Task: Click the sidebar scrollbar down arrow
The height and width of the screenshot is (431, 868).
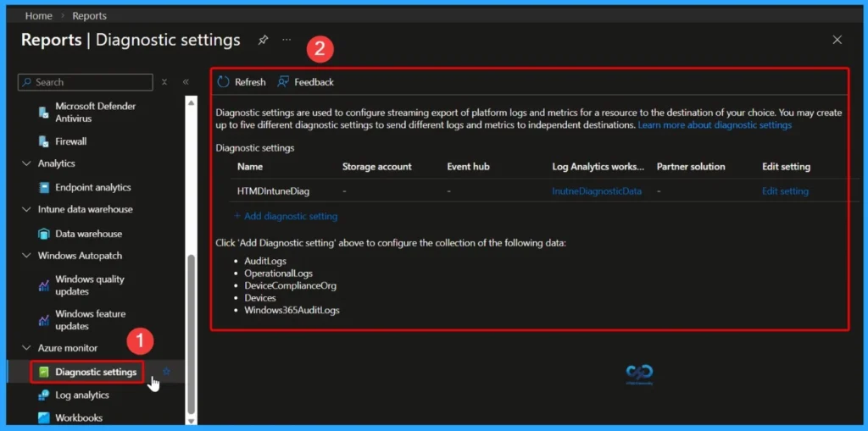Action: tap(191, 421)
